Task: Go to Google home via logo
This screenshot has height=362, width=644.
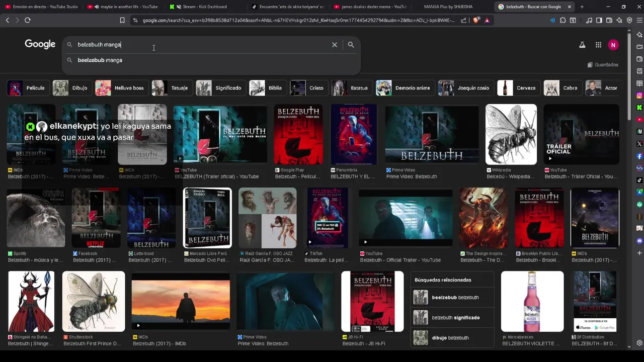Action: (x=40, y=44)
